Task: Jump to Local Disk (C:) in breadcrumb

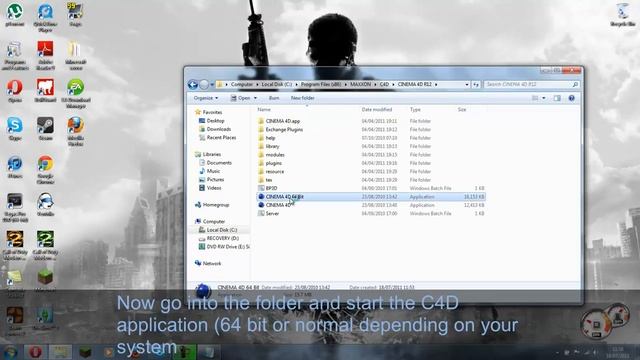Action: click(276, 84)
